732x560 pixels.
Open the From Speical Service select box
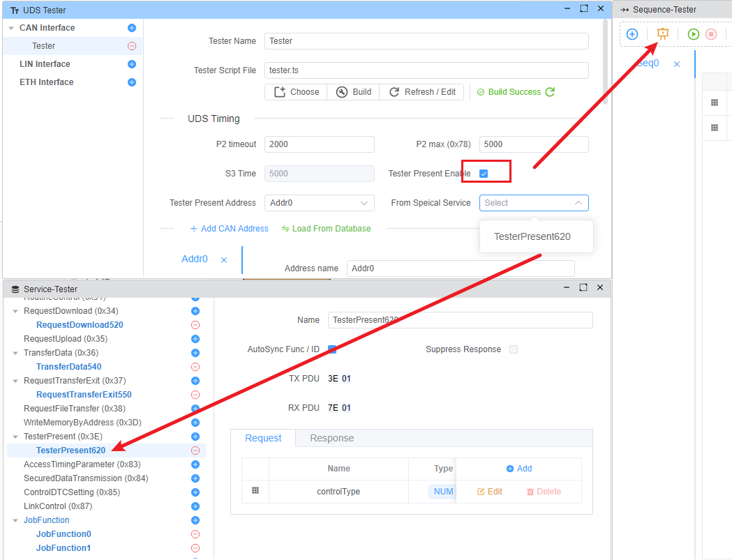(533, 203)
